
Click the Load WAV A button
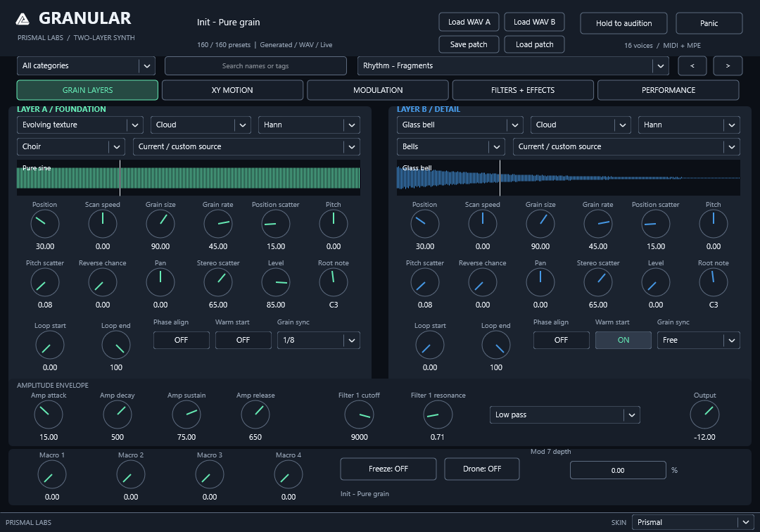pos(469,23)
